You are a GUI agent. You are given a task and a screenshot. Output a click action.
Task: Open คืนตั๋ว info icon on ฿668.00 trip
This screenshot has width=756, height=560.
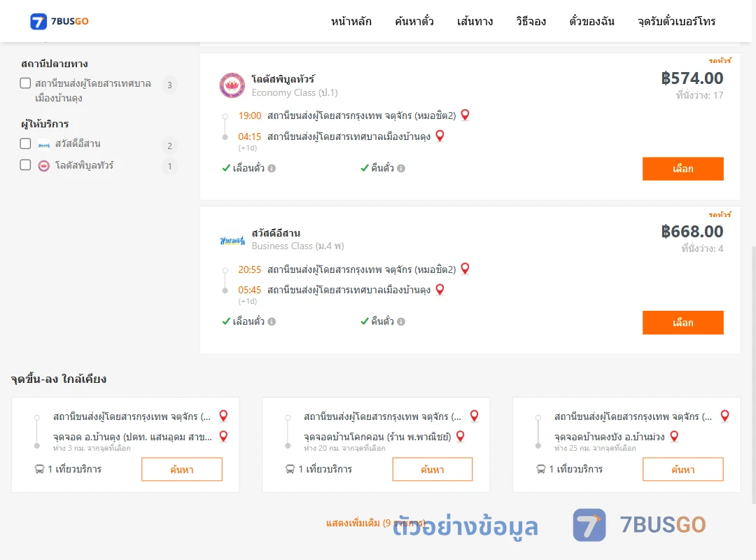pyautogui.click(x=401, y=322)
